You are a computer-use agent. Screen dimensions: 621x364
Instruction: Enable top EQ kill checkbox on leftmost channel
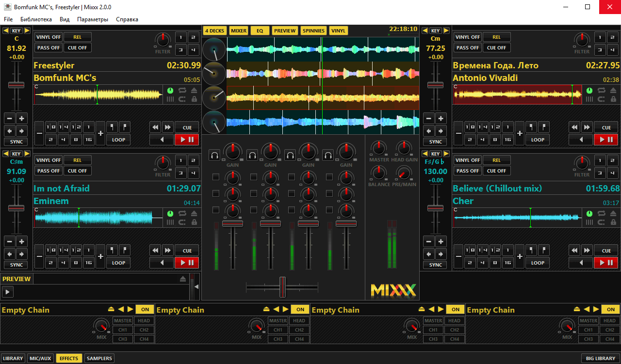tap(216, 177)
